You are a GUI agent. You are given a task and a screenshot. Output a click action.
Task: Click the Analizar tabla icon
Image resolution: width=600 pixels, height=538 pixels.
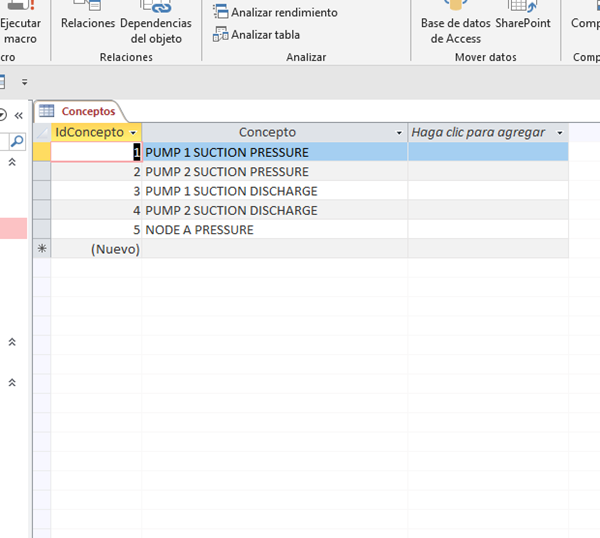220,34
